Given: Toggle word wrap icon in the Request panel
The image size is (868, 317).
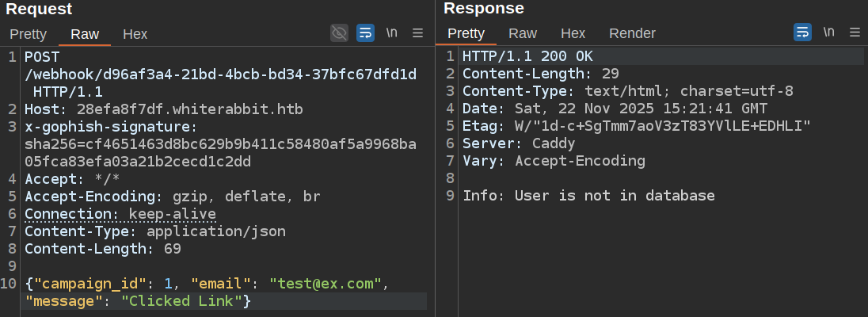Looking at the screenshot, I should coord(365,33).
